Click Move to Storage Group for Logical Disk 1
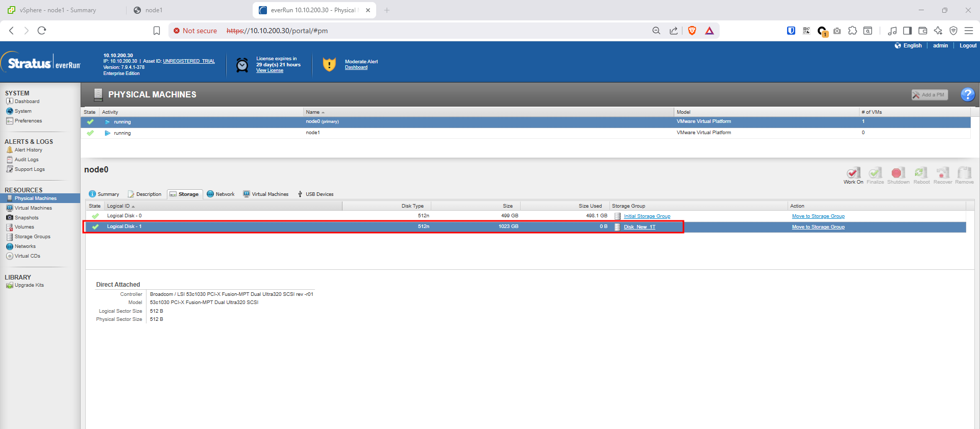 coord(818,227)
